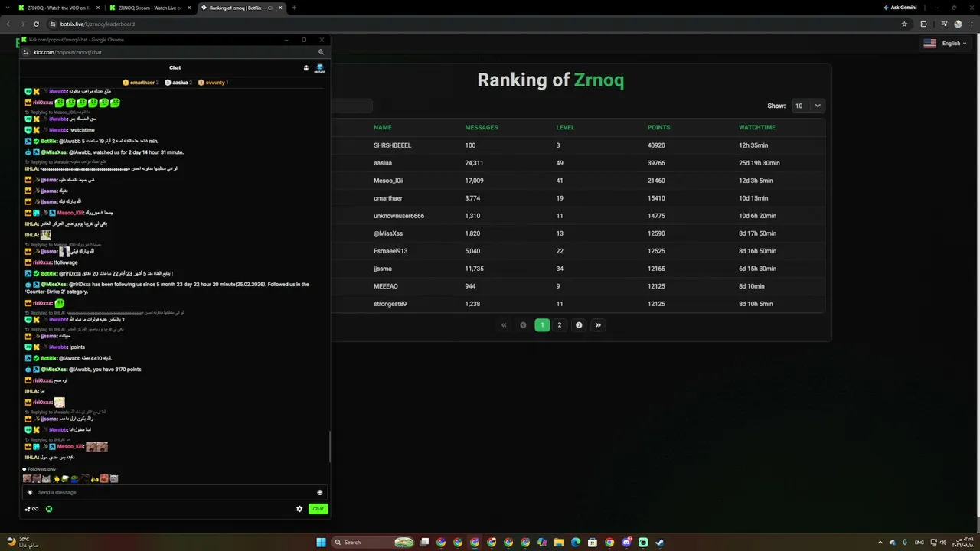
Task: Open the Windows Start menu
Action: [322, 543]
